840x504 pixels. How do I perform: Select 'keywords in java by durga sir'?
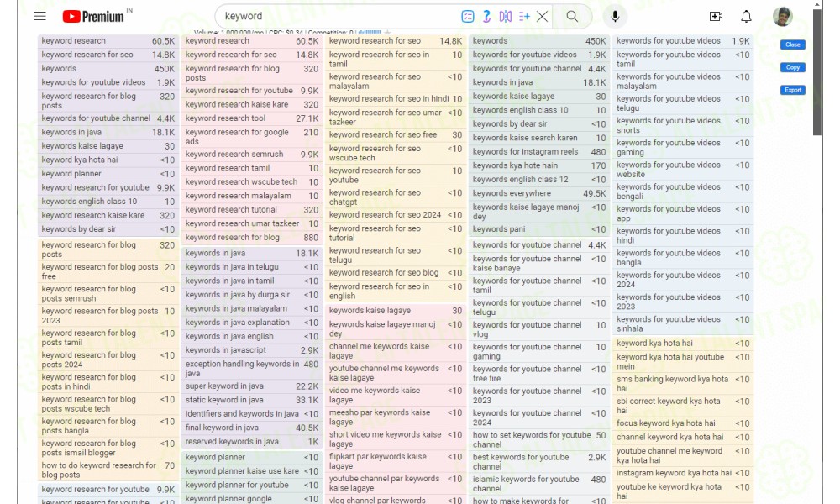[x=252, y=295]
